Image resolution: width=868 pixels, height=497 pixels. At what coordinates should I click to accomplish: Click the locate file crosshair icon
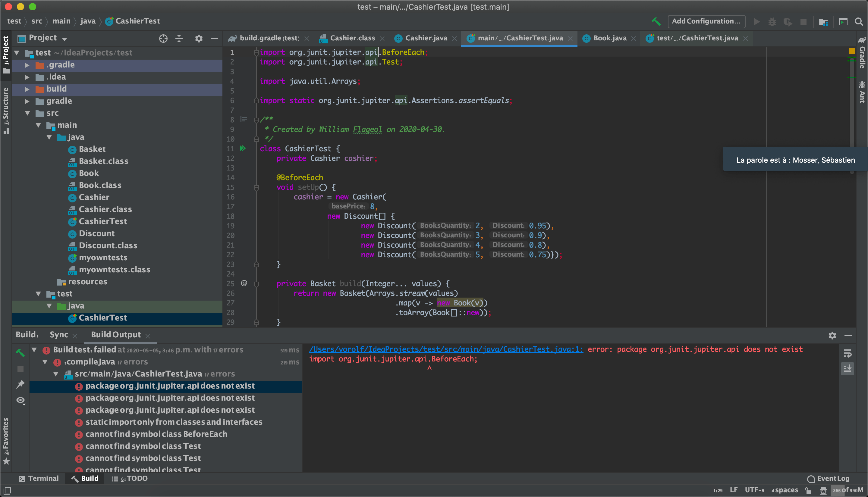pos(163,39)
